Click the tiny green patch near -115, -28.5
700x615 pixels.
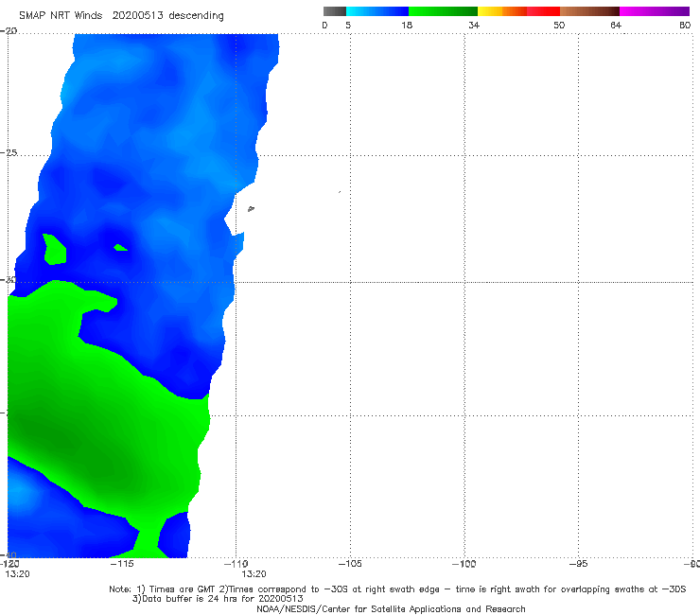point(120,248)
